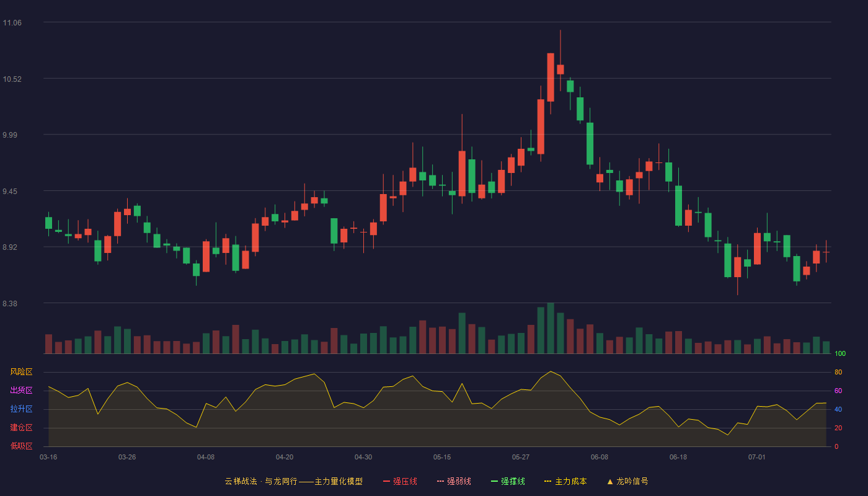Click the red 20 indicator axis value
This screenshot has height=496, width=868.
838,428
